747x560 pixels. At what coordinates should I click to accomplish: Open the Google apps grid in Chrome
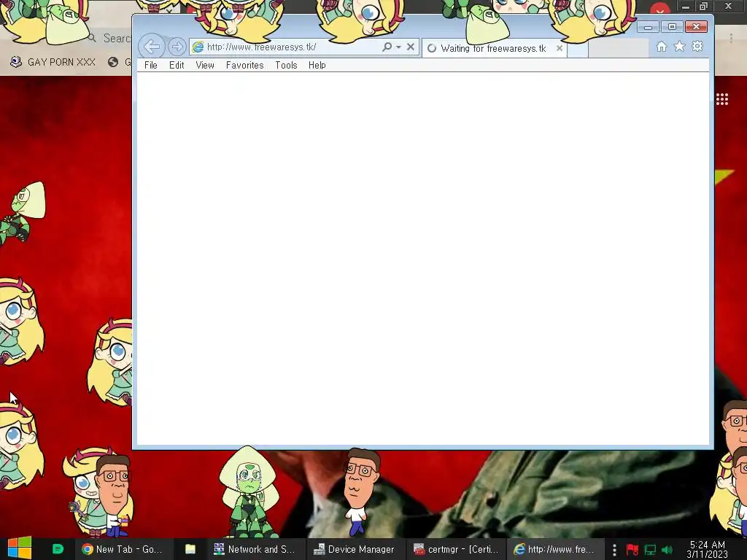(721, 99)
